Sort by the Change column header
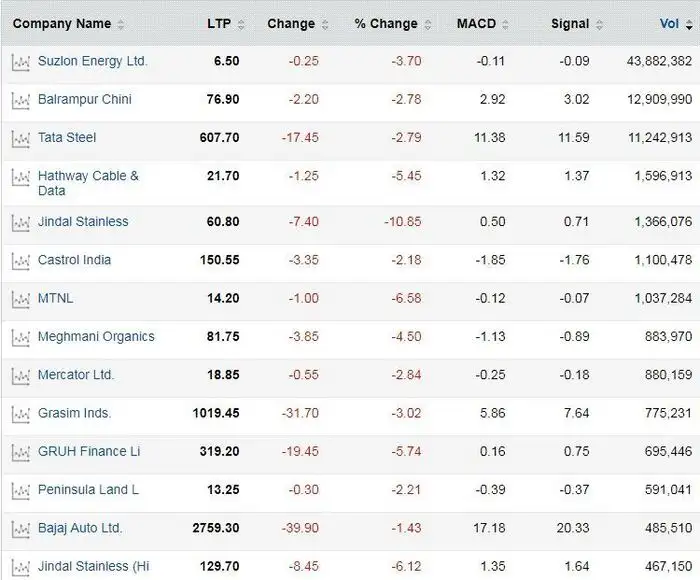700x580 pixels. [x=291, y=24]
